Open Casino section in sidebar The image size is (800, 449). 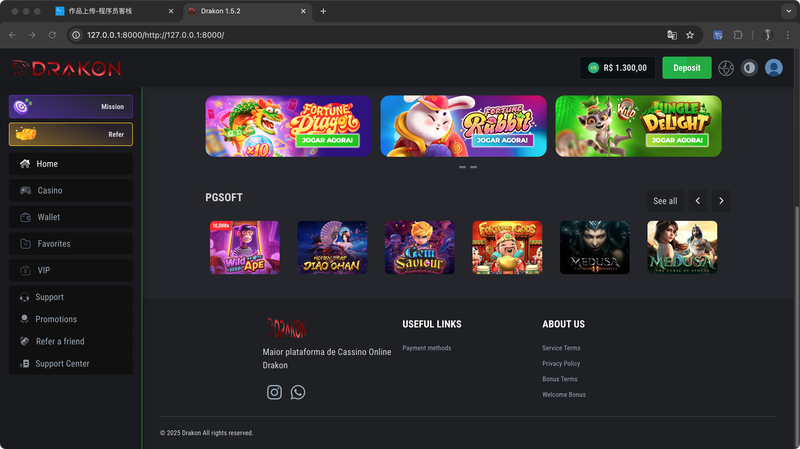point(71,190)
